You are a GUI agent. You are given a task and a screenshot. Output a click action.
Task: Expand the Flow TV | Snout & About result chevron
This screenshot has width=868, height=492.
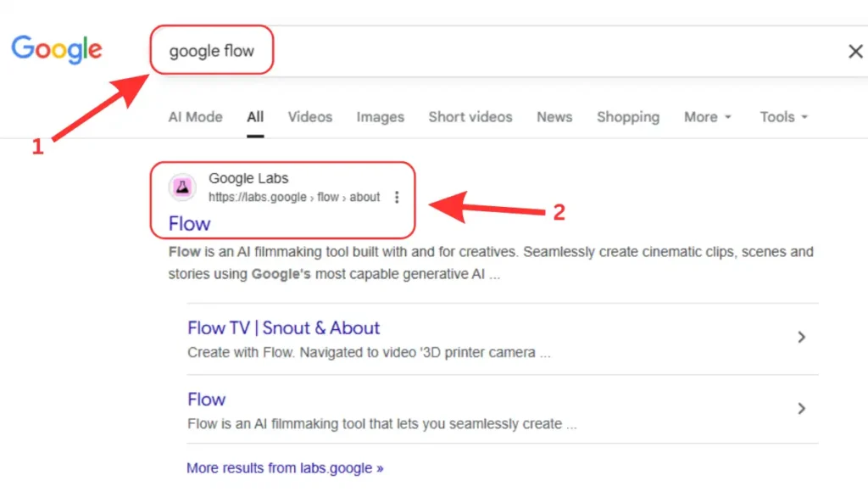tap(801, 337)
